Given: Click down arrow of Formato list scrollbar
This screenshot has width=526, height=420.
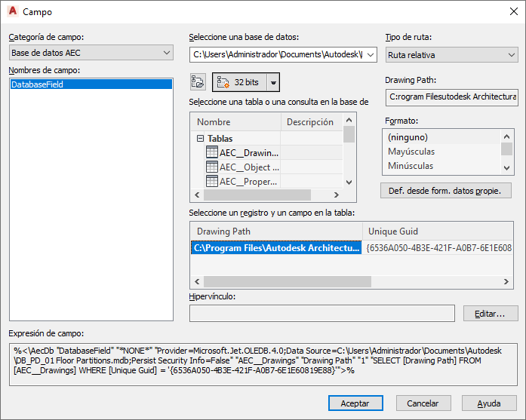Looking at the screenshot, I should point(506,168).
